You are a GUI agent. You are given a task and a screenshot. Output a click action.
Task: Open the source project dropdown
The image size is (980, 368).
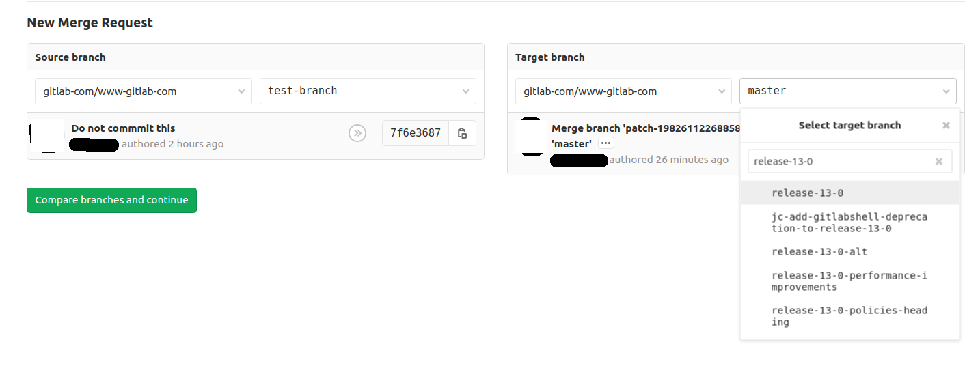tap(144, 91)
